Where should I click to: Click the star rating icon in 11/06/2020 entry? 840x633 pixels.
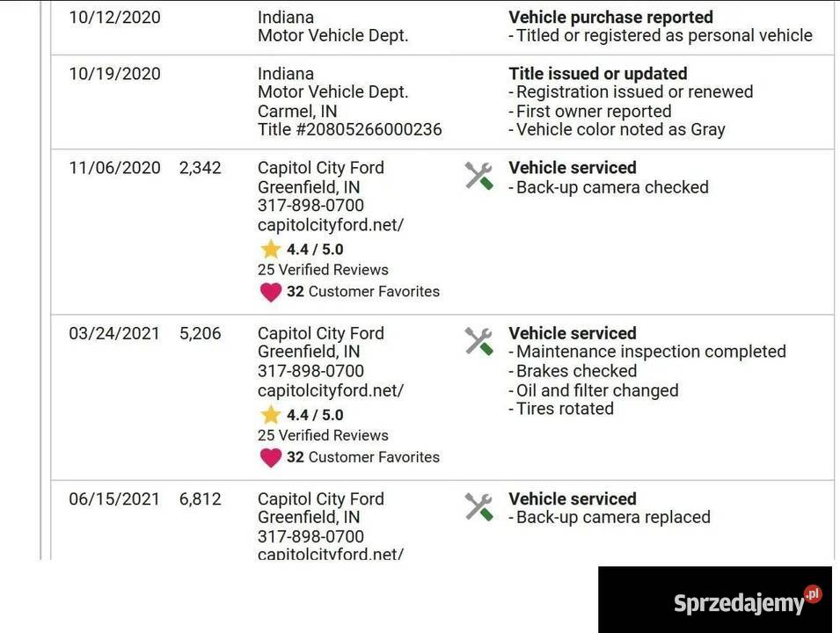[x=270, y=250]
